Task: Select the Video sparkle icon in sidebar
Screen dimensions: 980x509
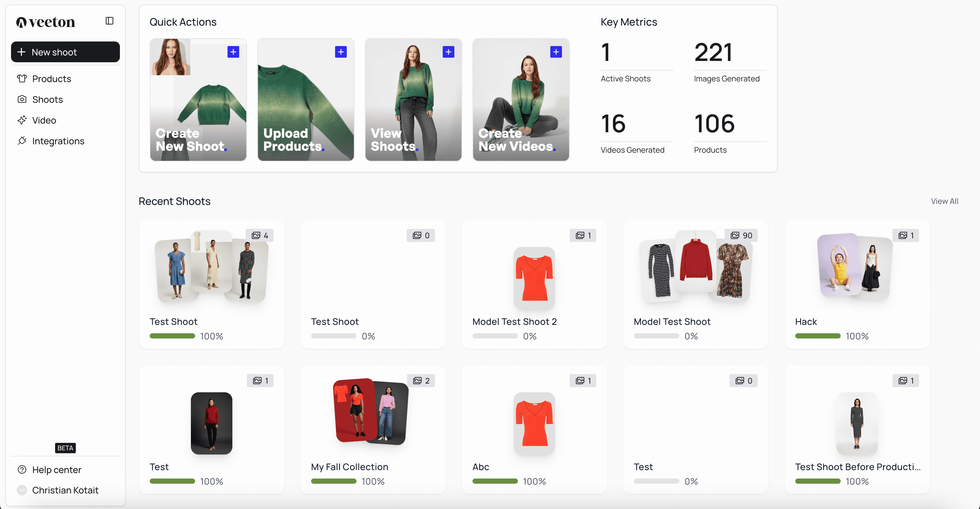Action: [22, 120]
